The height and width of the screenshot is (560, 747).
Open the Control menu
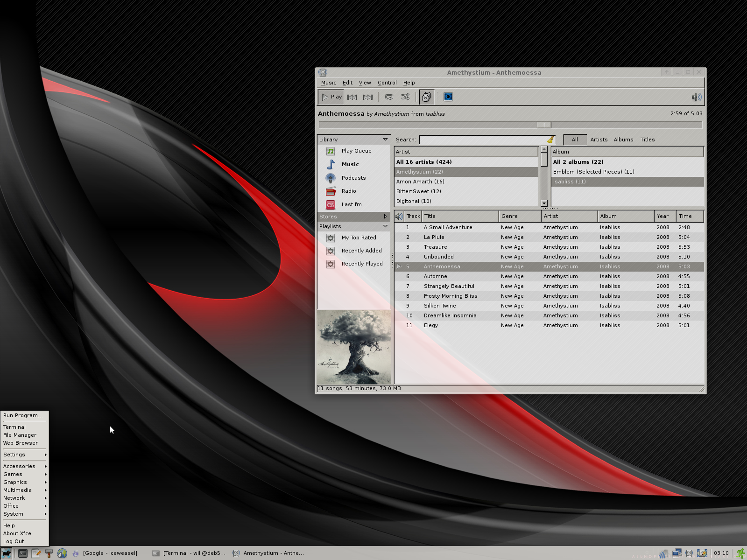coord(387,83)
